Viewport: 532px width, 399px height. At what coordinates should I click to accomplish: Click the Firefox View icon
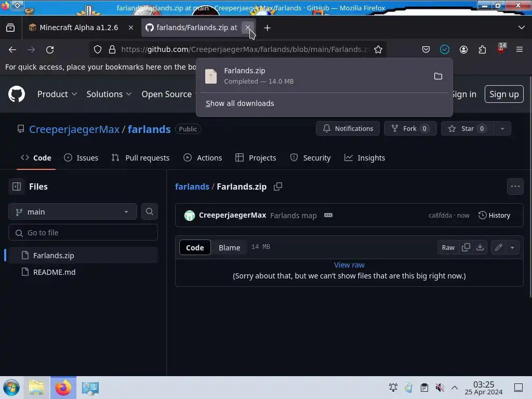point(10,28)
